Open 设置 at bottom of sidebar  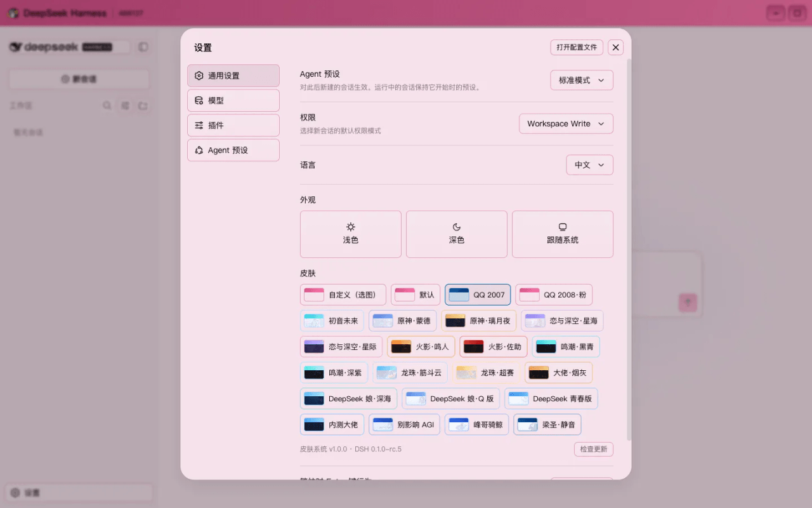tap(79, 493)
